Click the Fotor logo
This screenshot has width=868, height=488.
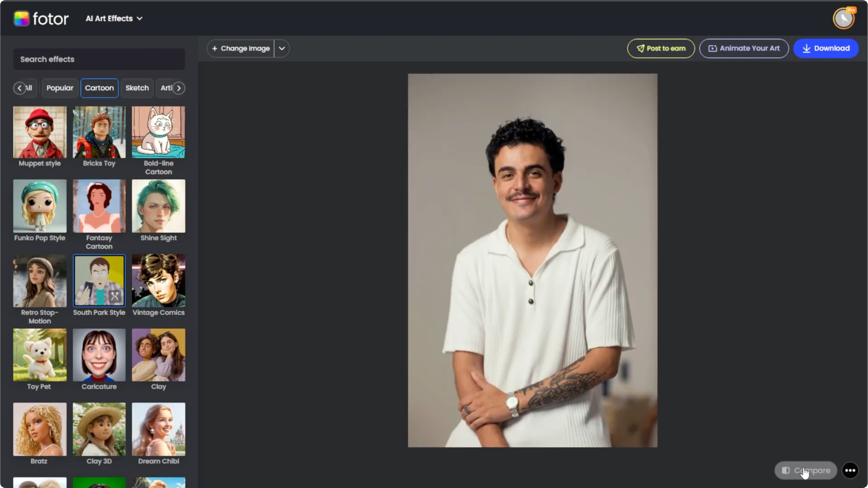41,19
